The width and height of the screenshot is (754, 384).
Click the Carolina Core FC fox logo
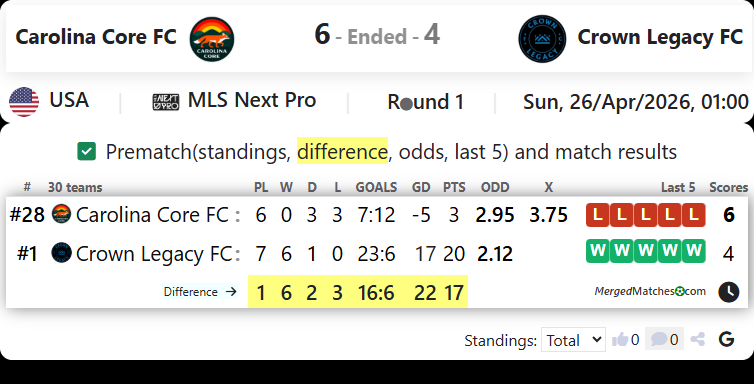(212, 39)
